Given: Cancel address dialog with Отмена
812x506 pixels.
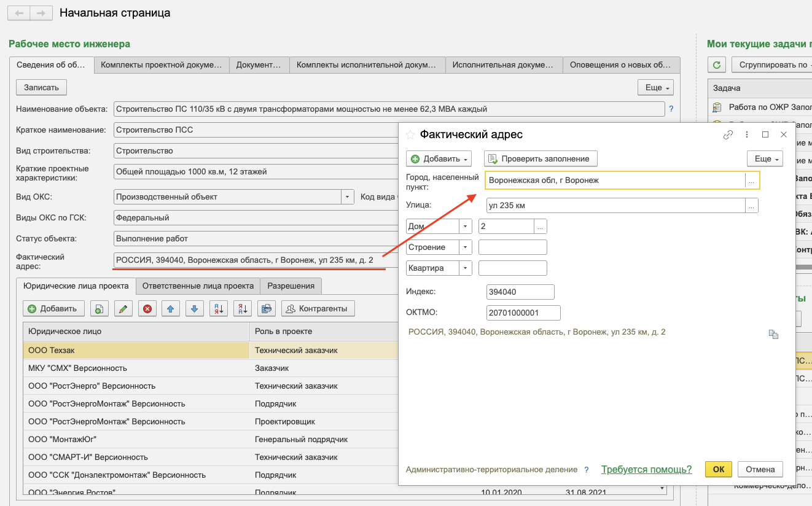Looking at the screenshot, I should pyautogui.click(x=760, y=469).
